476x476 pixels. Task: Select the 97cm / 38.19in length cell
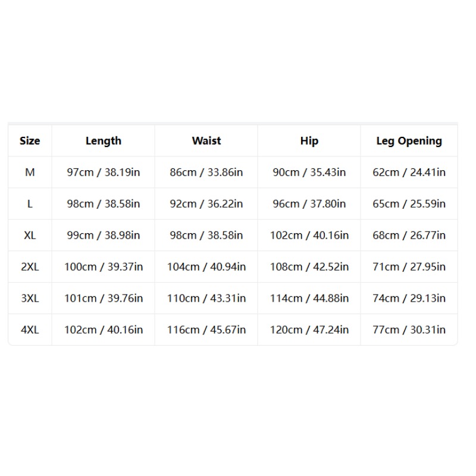pos(103,173)
